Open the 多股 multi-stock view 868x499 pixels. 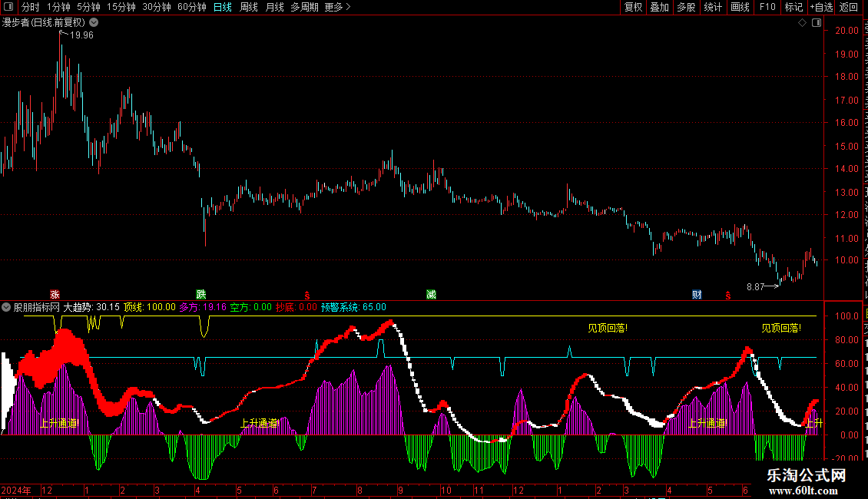pyautogui.click(x=687, y=7)
